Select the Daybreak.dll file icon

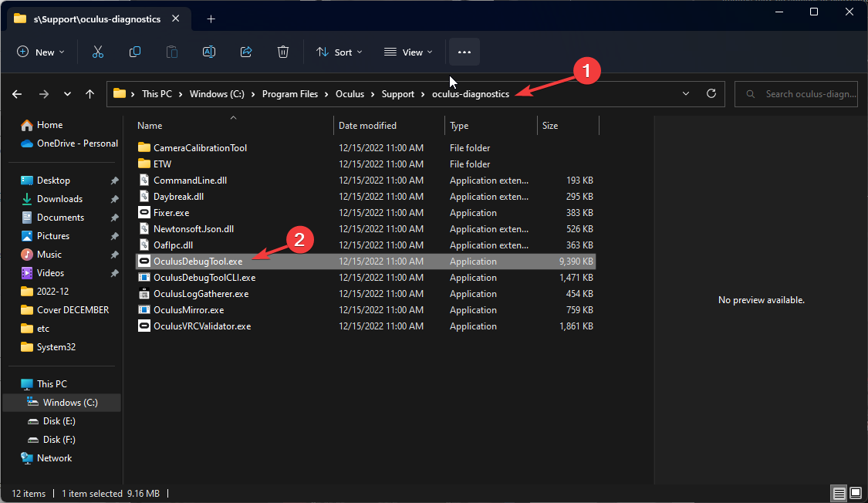(x=144, y=197)
